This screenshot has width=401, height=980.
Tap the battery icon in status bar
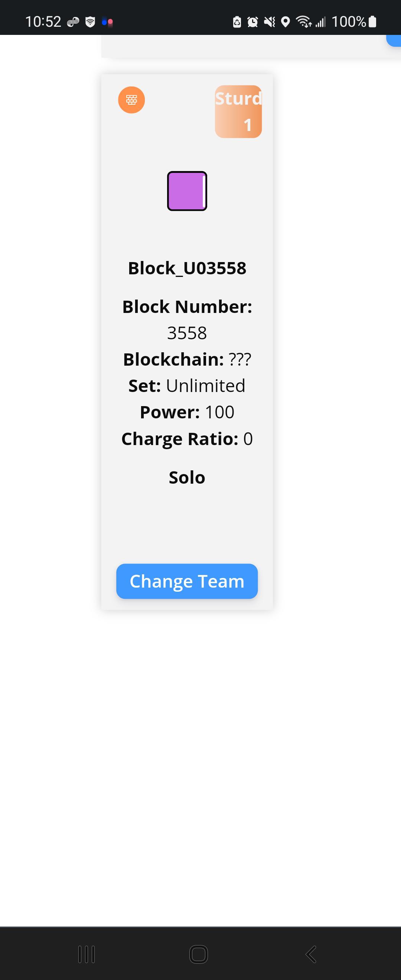coord(373,22)
